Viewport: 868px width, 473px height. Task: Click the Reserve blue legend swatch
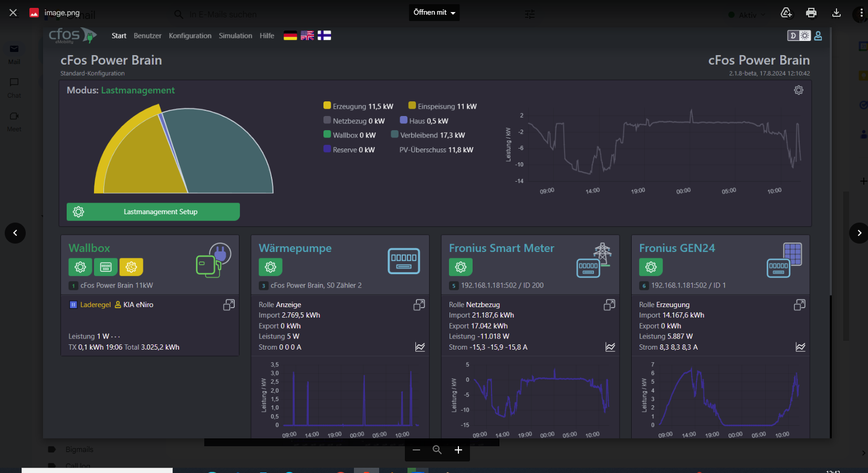327,149
